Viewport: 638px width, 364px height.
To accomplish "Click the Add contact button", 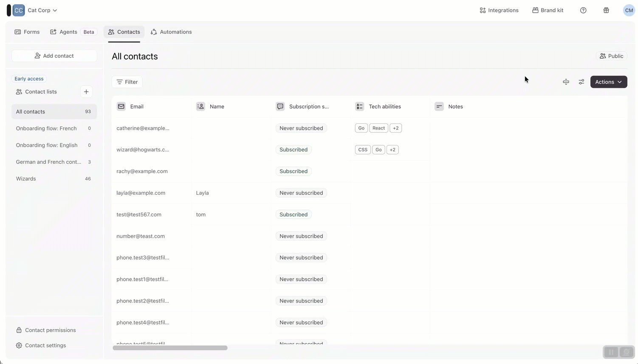I will tap(54, 56).
